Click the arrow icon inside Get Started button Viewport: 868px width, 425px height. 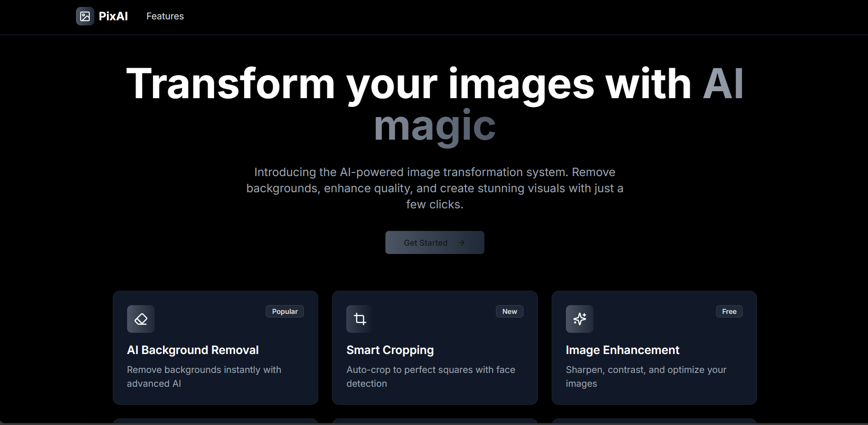pos(462,242)
